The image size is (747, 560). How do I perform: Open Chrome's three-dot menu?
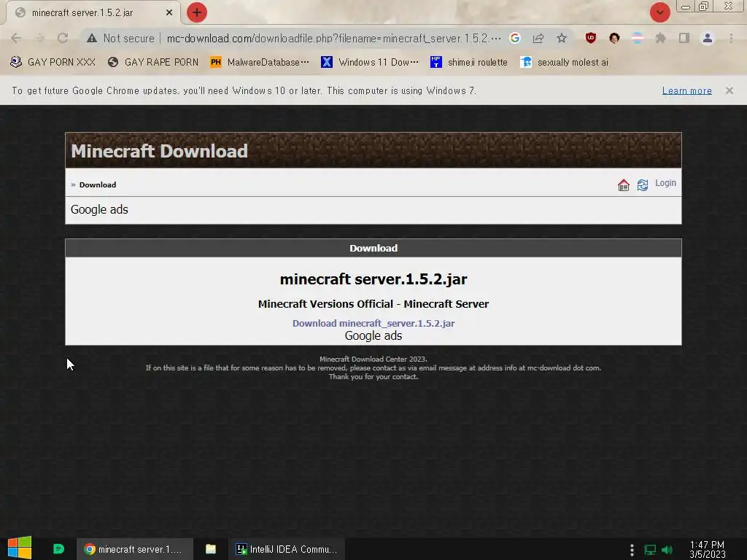(x=731, y=38)
